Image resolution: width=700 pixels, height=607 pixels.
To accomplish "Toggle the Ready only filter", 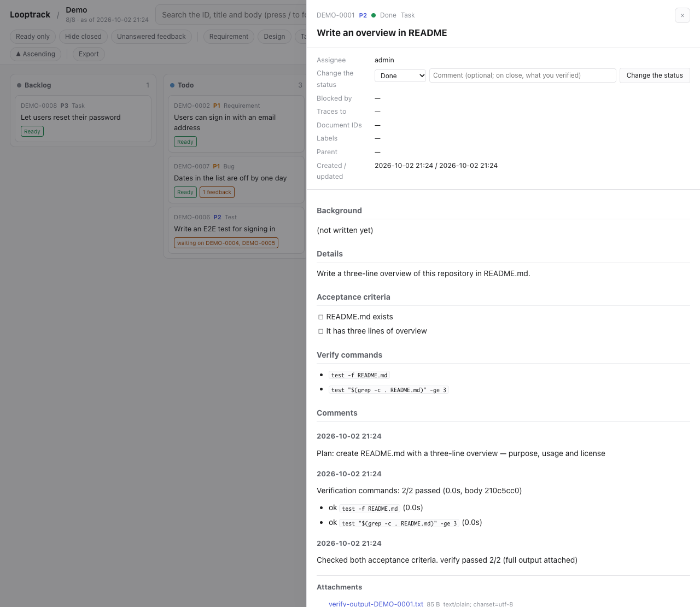I will tap(33, 37).
